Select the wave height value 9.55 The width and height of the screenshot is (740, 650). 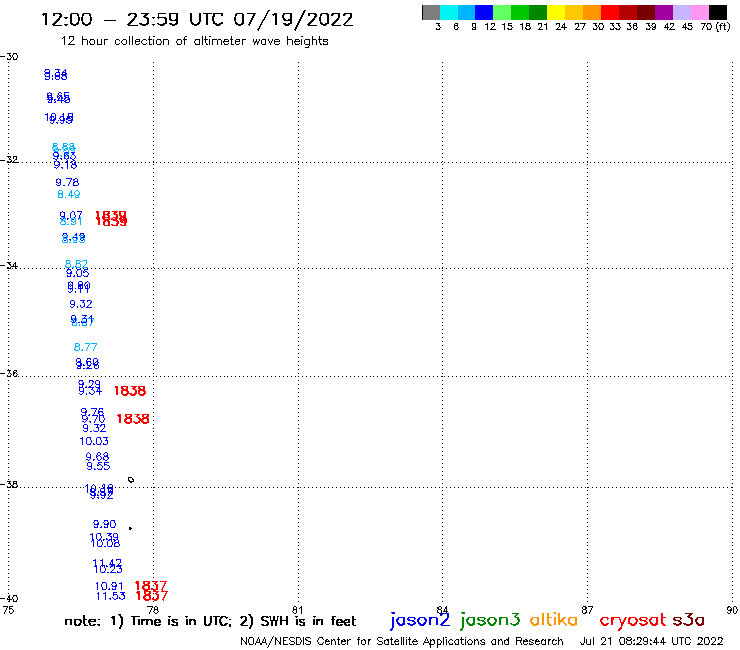98,466
